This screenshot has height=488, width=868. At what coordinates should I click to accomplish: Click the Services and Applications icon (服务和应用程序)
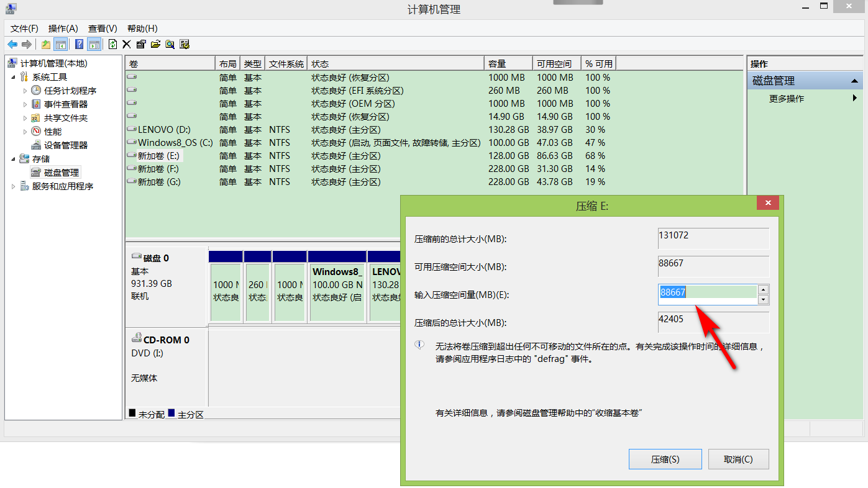[x=25, y=186]
